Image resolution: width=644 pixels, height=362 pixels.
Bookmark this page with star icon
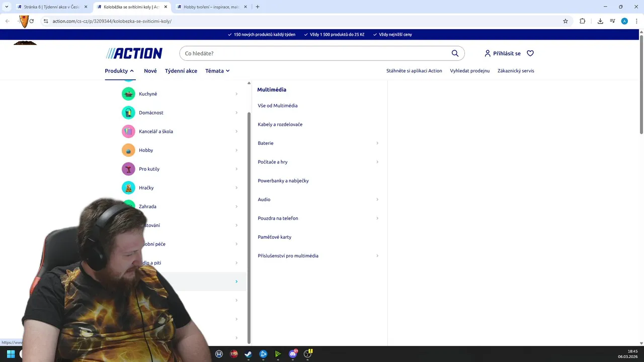(566, 21)
